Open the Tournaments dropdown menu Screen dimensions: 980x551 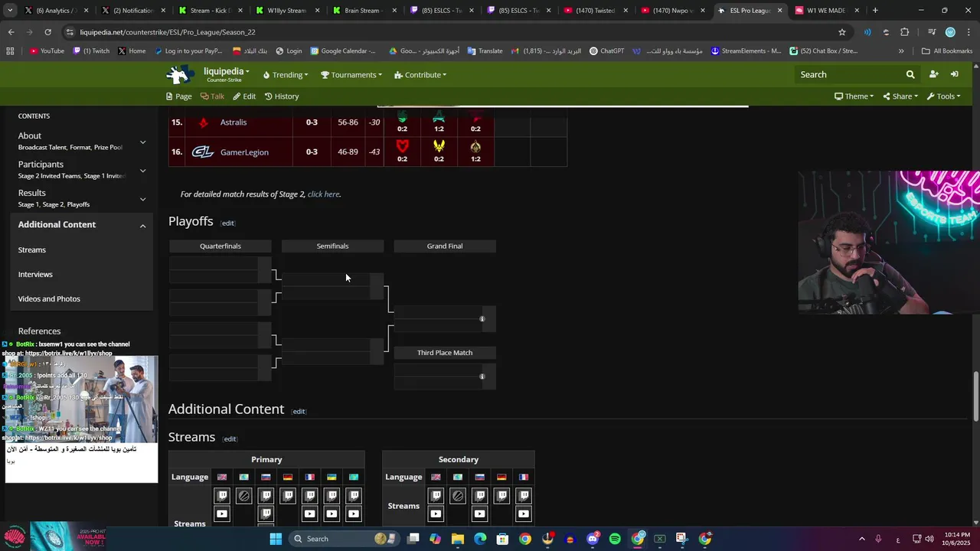point(351,75)
